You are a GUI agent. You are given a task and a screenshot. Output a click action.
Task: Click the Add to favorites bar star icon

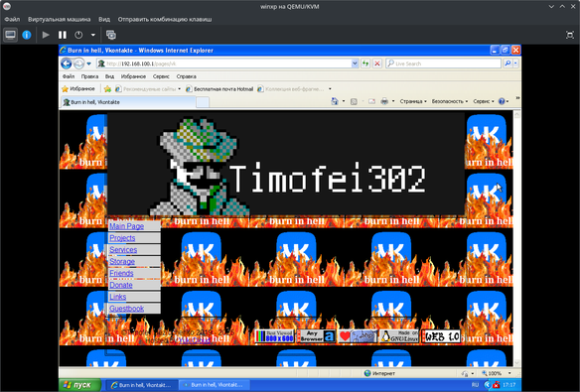click(x=107, y=88)
